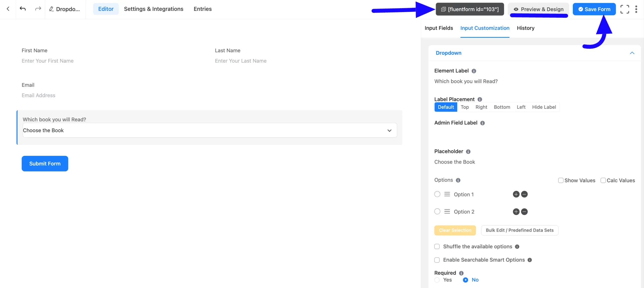Screen dimensions: 644x288
Task: Show Searchable Smart Options info tooltip
Action: click(x=530, y=260)
